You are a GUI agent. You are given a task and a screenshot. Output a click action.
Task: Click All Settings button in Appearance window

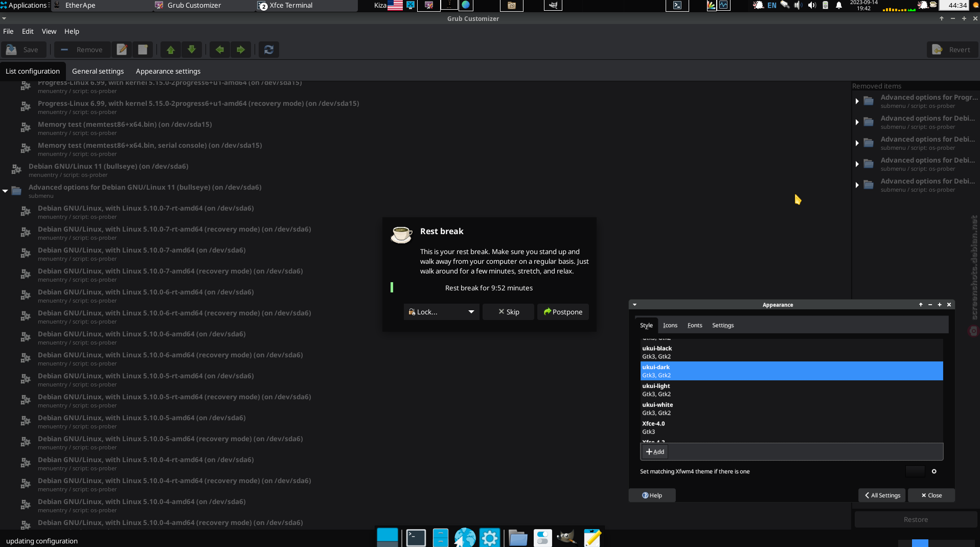tap(882, 495)
